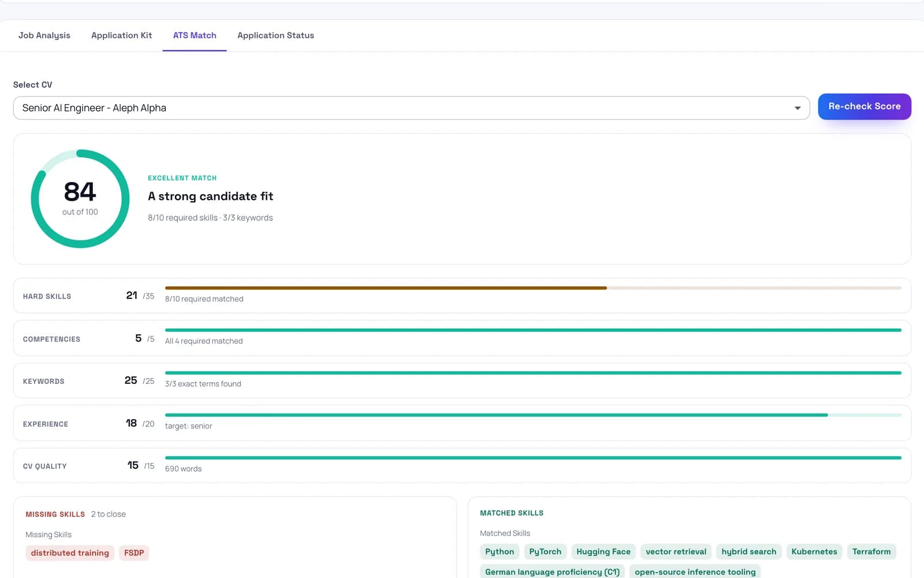The width and height of the screenshot is (924, 578).
Task: Click the 'EXCELLENT MATCH' label
Action: tap(182, 178)
